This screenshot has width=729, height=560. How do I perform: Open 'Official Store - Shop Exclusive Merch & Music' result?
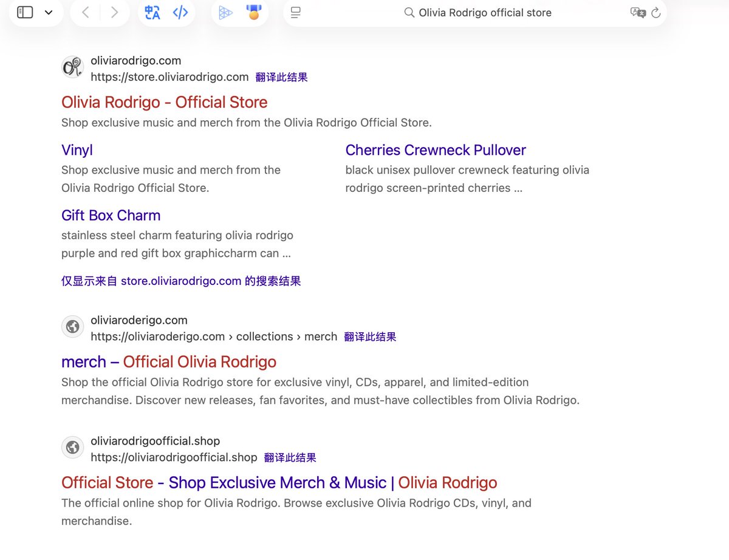(x=279, y=483)
